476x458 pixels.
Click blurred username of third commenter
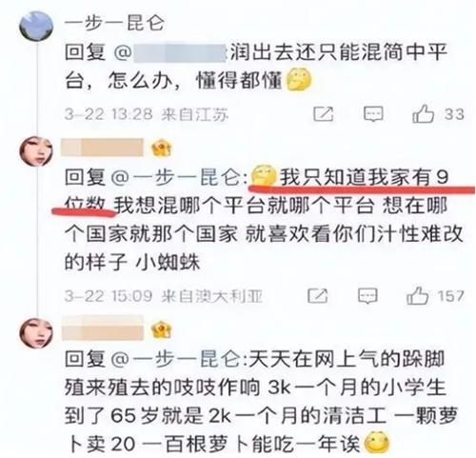(102, 329)
